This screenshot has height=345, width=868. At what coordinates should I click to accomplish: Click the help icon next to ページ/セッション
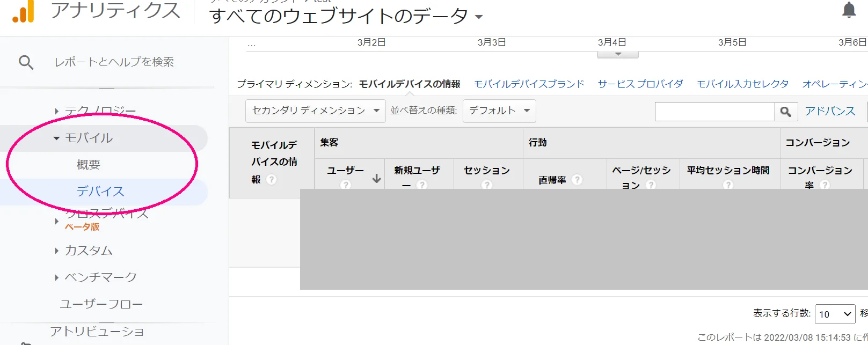pos(651,185)
